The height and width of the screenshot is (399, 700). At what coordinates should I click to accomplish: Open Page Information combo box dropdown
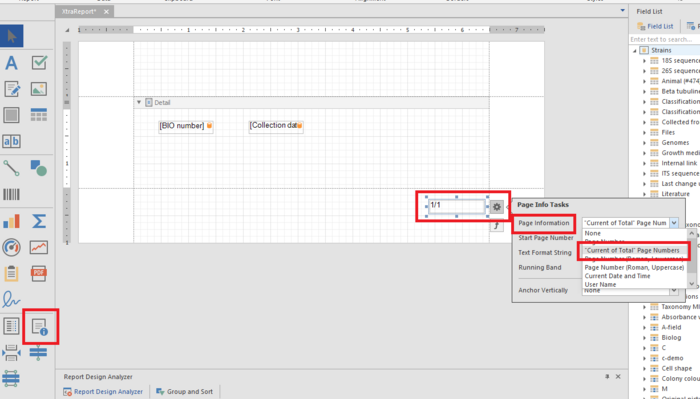[674, 223]
